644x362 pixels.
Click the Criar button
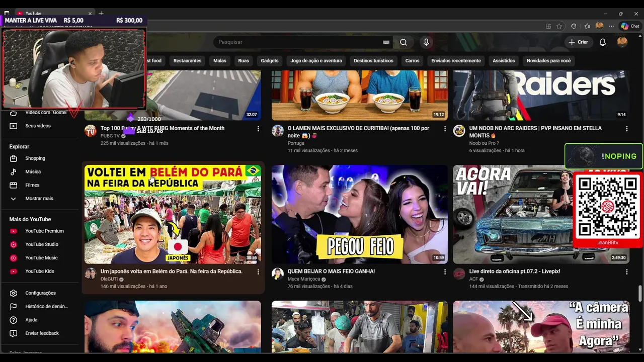pos(579,42)
